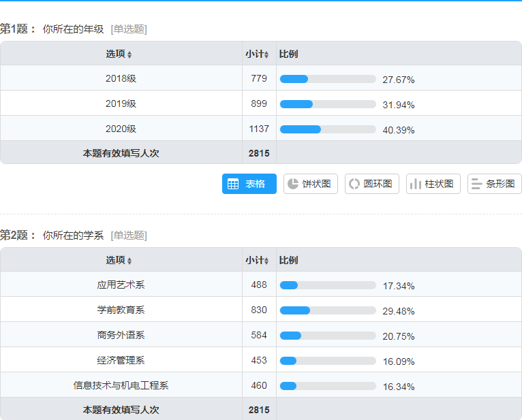The width and height of the screenshot is (522, 420).
Task: Sort question 1 by 小计 arrow
Action: [266, 54]
